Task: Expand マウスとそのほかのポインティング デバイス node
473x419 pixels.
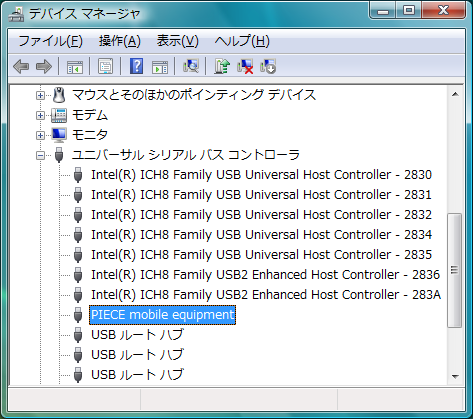Action: tap(40, 95)
